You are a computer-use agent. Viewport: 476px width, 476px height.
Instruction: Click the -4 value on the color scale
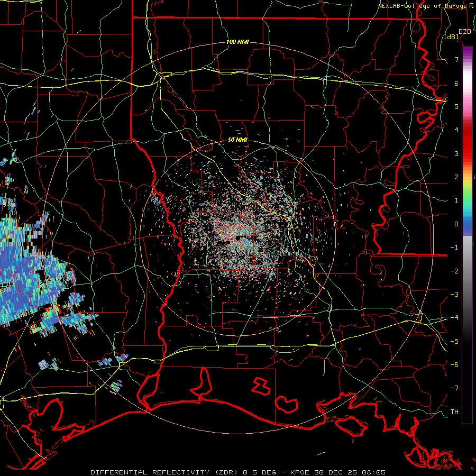(454, 318)
